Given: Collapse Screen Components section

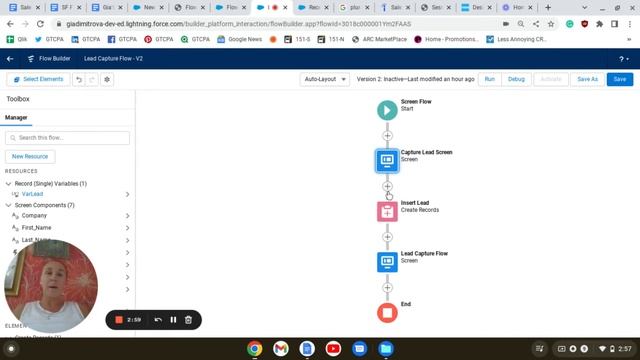Looking at the screenshot, I should (8, 205).
